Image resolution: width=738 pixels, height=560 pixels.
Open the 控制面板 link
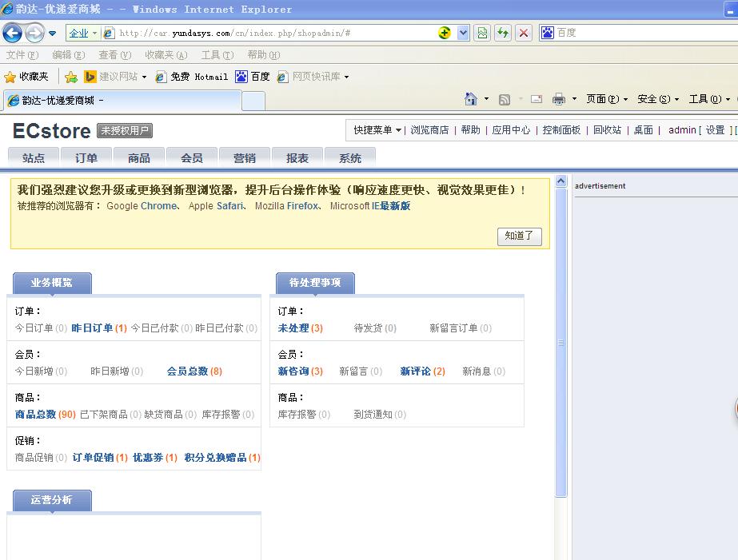pos(561,130)
